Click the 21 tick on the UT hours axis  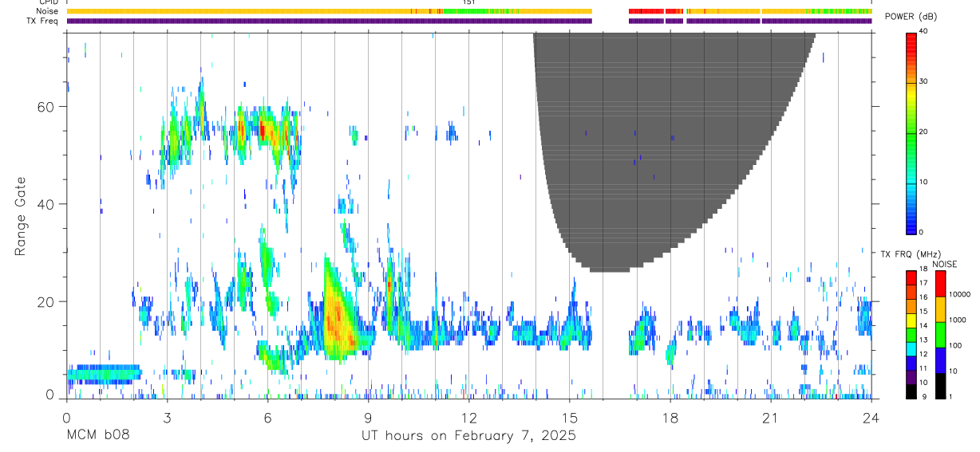click(x=771, y=418)
